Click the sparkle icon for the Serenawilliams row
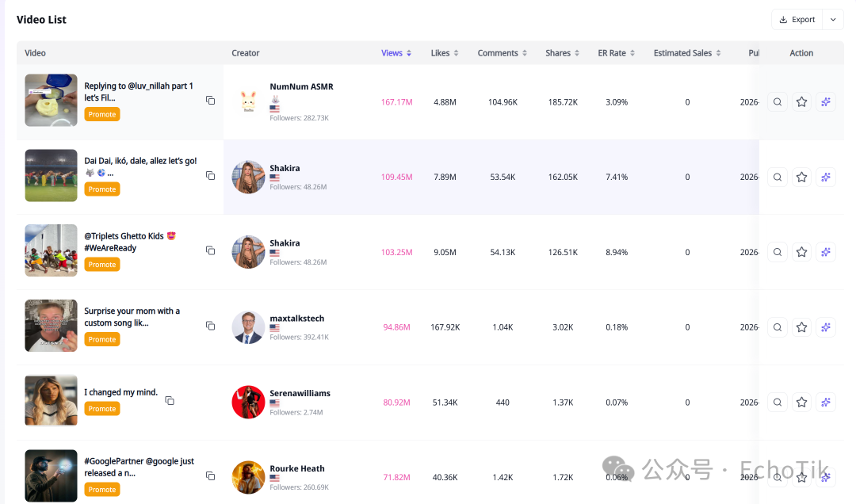 tap(825, 403)
